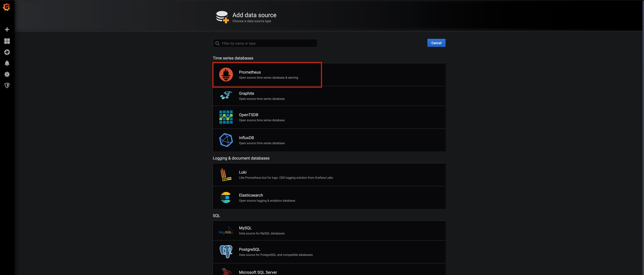Screen dimensions: 644x275
Task: Click the Prometheus flame logo
Action: coord(226,74)
